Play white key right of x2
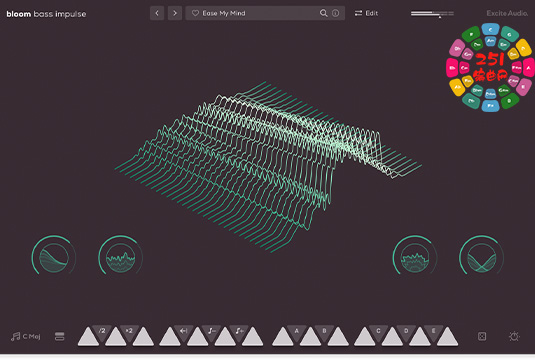Viewport: 535px width, 363px height. tap(143, 339)
